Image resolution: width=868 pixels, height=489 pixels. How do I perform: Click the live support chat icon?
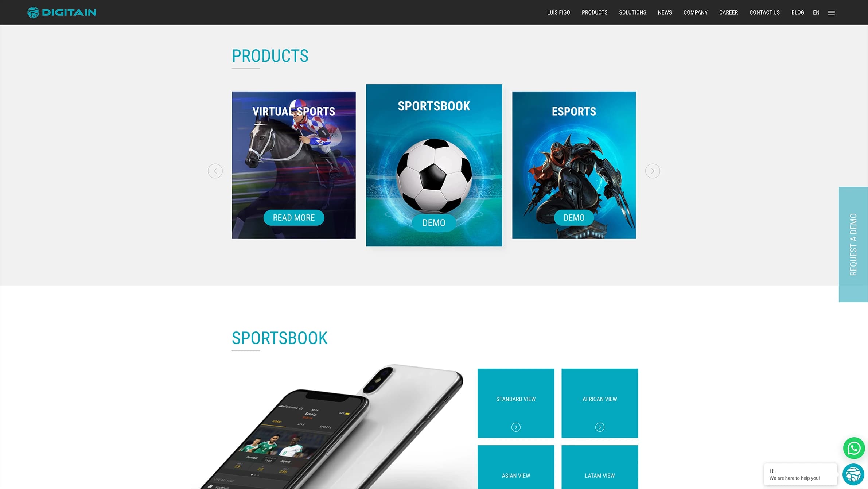coord(853,473)
